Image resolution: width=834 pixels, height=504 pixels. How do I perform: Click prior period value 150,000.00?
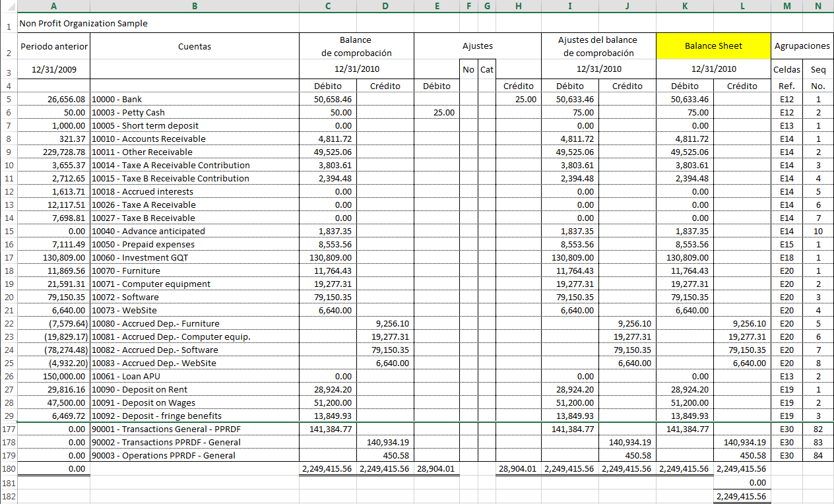tap(53, 376)
